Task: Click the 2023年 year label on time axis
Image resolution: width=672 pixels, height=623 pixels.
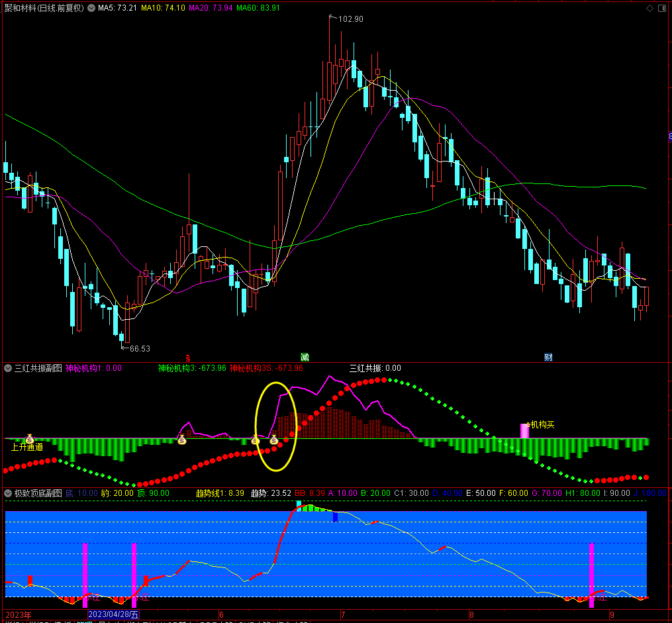Action: point(18,615)
